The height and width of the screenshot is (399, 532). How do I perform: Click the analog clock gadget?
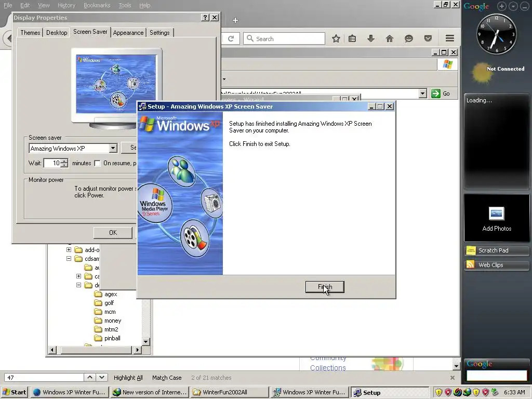(497, 34)
